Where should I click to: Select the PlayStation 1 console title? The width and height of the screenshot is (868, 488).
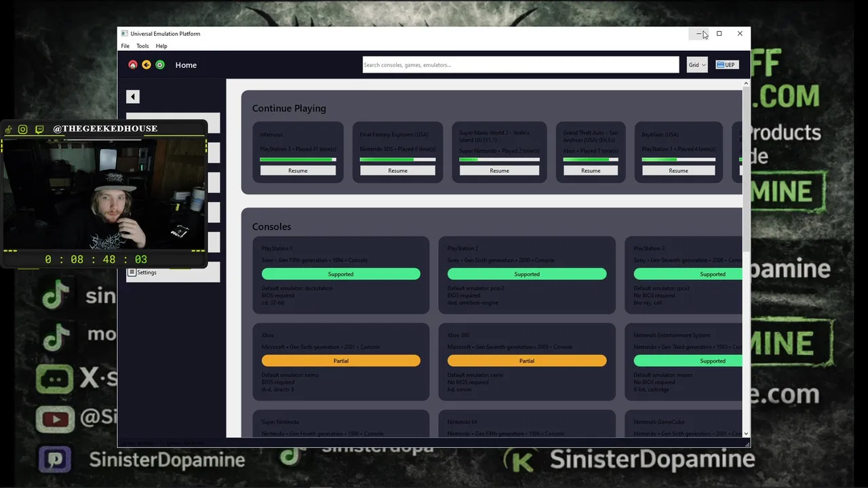point(277,249)
